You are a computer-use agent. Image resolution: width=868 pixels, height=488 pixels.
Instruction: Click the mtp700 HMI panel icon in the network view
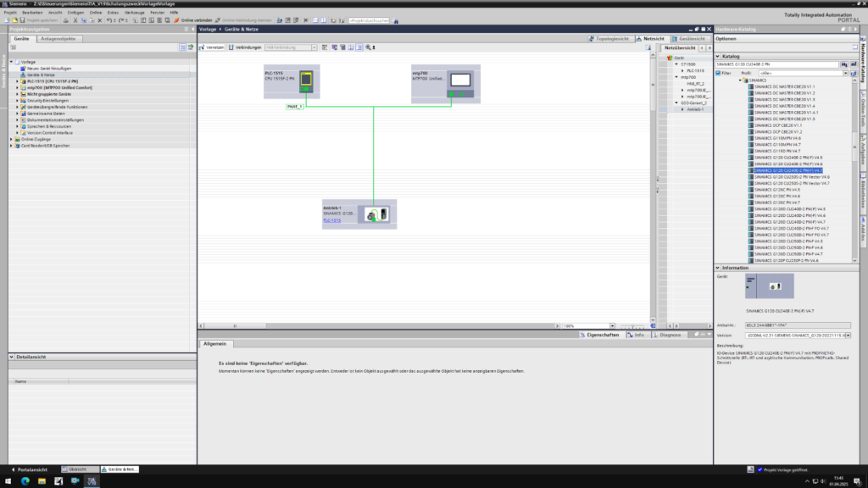tap(460, 84)
